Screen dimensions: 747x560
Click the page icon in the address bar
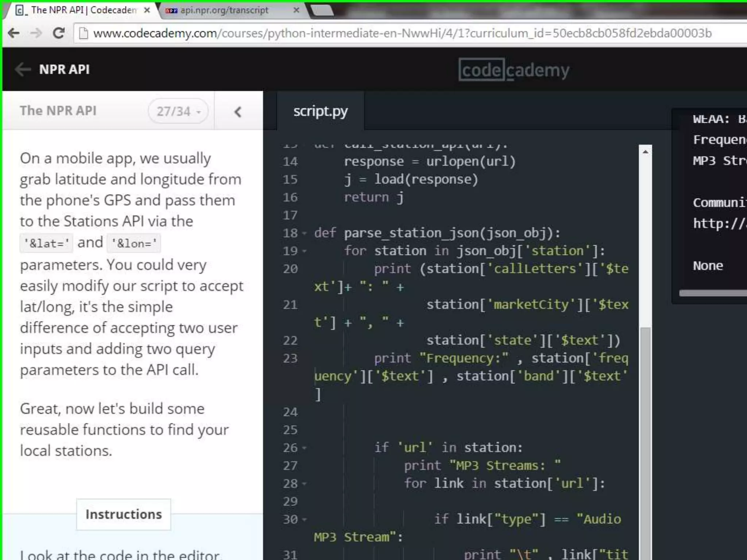point(84,33)
